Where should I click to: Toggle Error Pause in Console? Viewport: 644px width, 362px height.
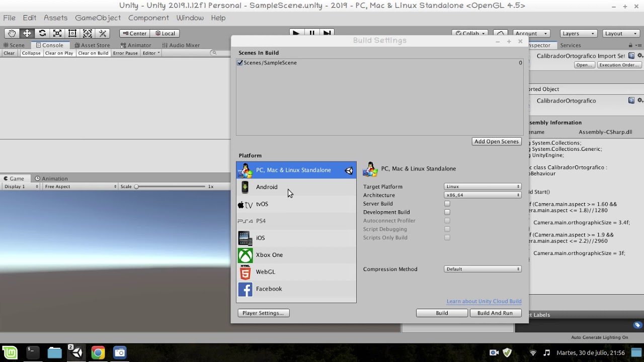[125, 53]
